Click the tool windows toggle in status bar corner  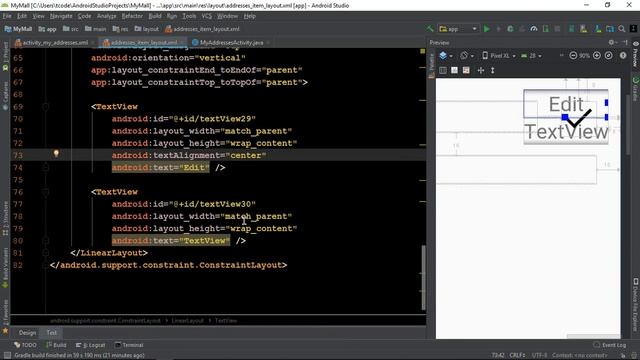(7, 356)
